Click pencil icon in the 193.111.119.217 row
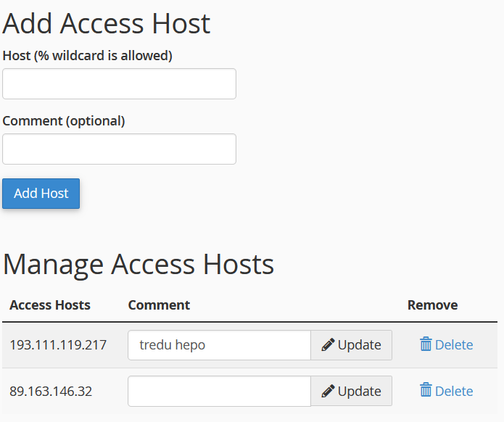The image size is (504, 422). click(x=328, y=345)
